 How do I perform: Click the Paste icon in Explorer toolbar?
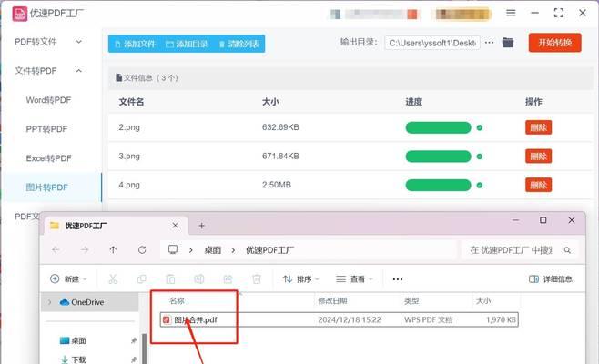(170, 279)
